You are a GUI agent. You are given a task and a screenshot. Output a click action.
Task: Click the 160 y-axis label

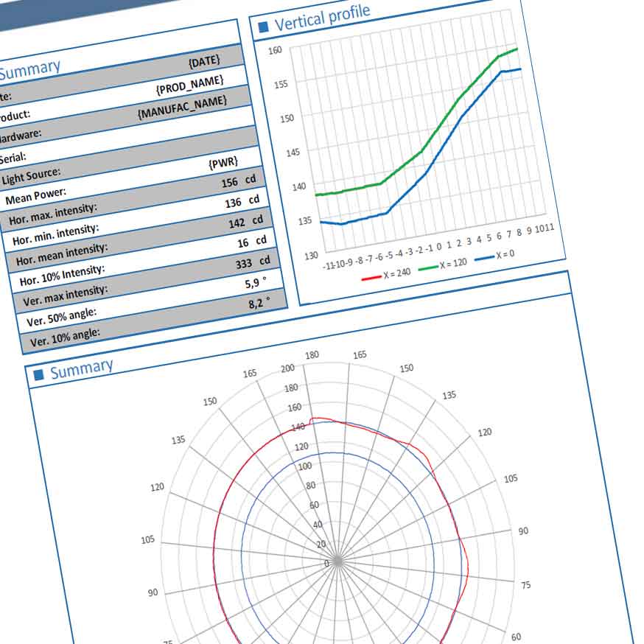(275, 51)
